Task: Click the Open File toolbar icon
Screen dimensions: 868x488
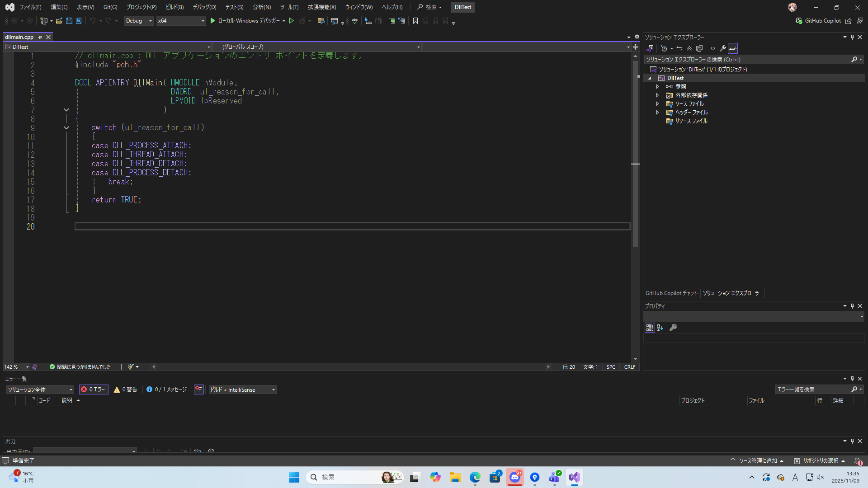Action: coord(59,21)
